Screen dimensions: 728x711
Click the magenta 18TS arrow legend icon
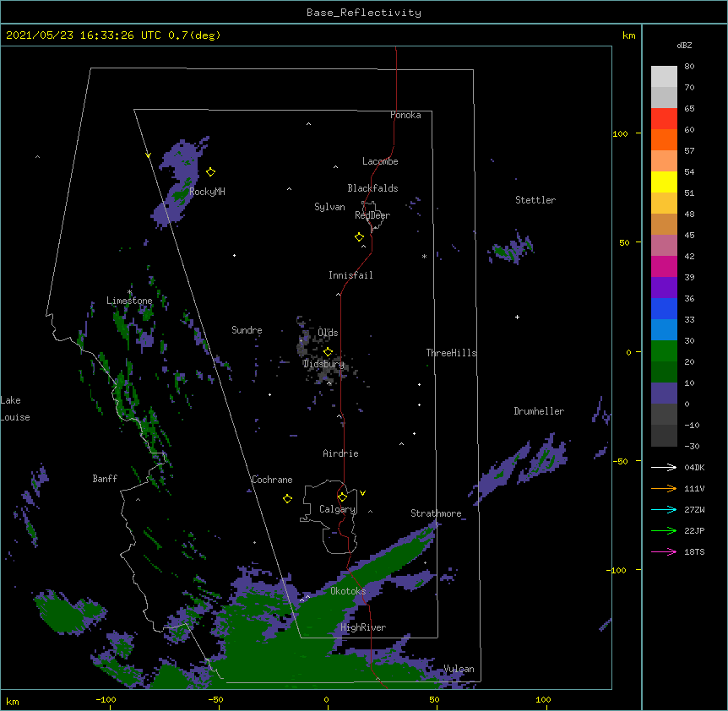[664, 551]
